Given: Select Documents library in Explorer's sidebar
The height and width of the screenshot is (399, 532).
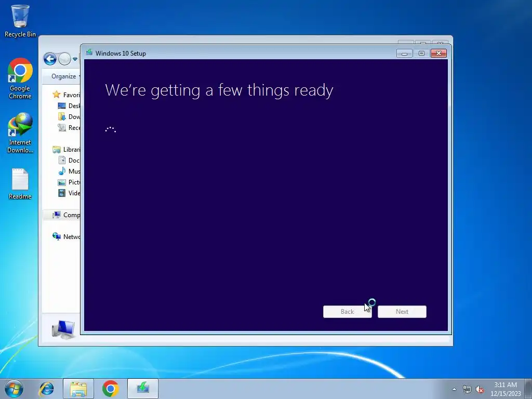Looking at the screenshot, I should click(69, 160).
